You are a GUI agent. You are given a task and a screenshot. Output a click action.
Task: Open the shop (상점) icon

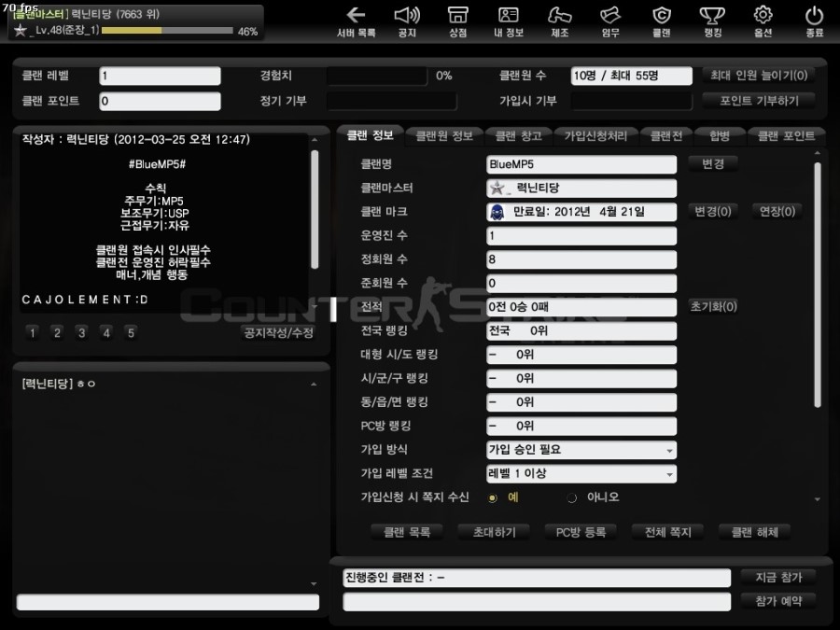[x=457, y=22]
